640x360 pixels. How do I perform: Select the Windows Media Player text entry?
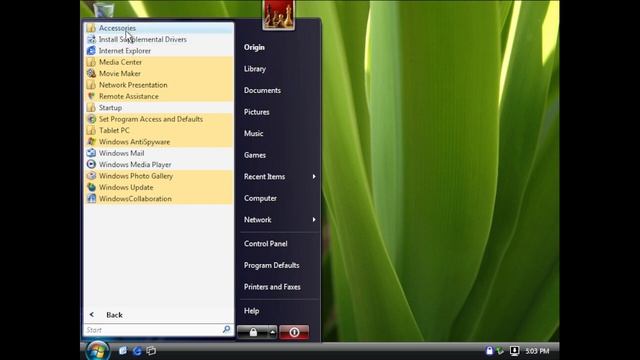click(x=135, y=165)
